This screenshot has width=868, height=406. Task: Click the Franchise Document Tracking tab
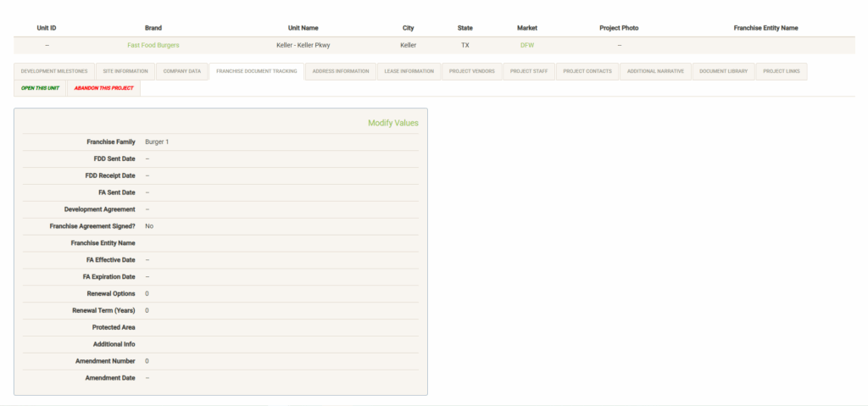click(x=256, y=71)
